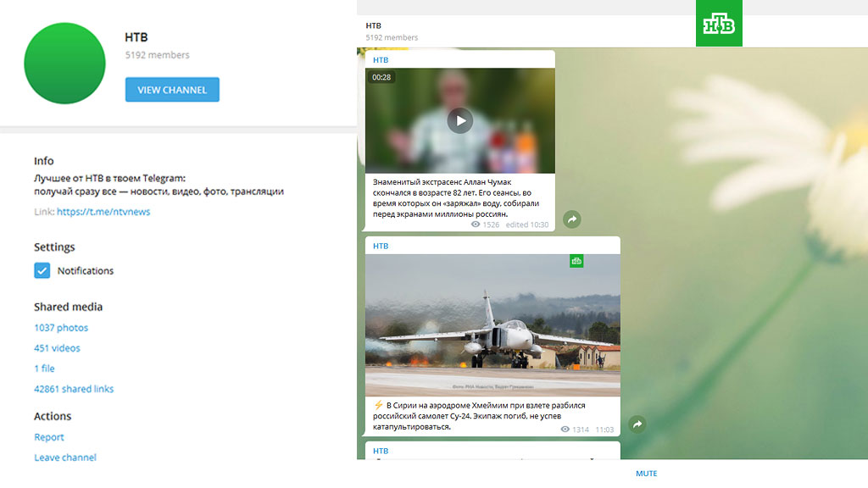
Task: Click НТВ sender name on video post
Action: [381, 60]
